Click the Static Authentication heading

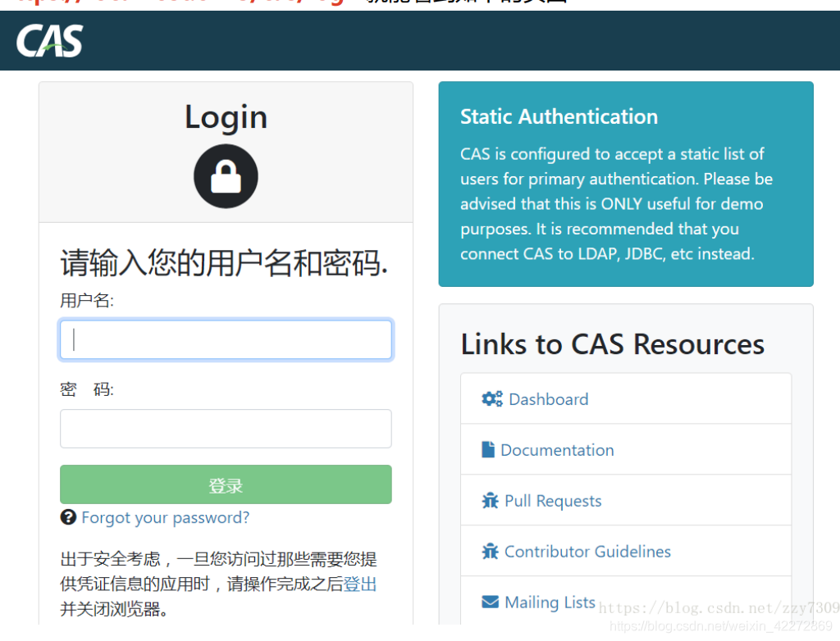tap(559, 116)
